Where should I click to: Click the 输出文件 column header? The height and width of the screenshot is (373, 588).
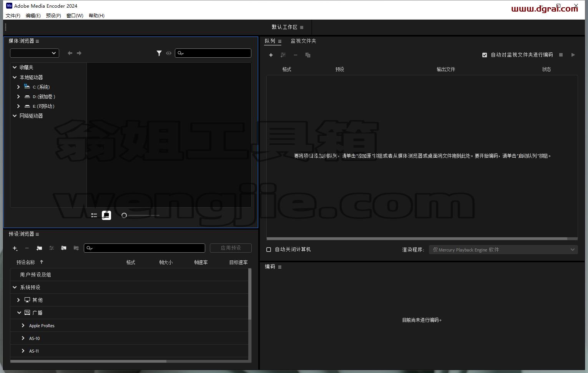tap(446, 69)
